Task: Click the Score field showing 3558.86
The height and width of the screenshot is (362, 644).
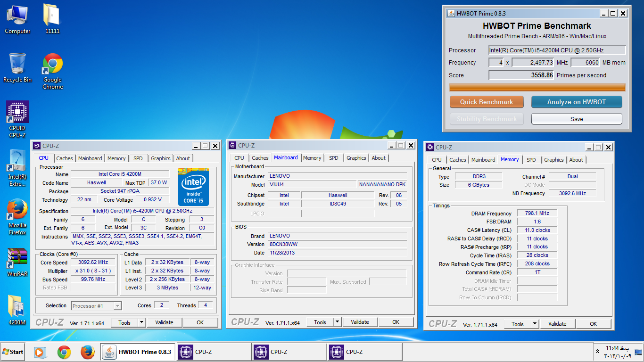Action: tap(521, 75)
